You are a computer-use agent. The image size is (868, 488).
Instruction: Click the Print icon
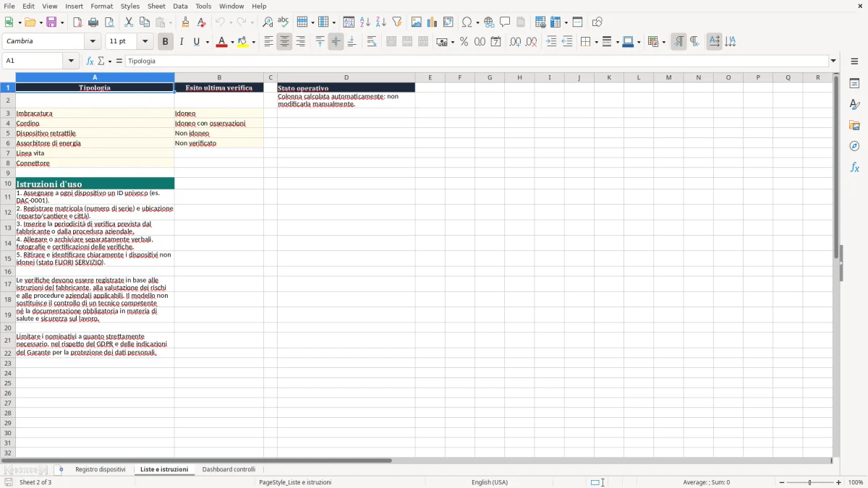pos(93,22)
